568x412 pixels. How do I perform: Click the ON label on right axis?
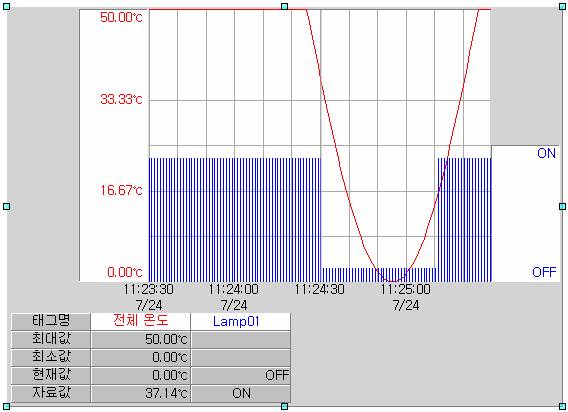click(546, 153)
